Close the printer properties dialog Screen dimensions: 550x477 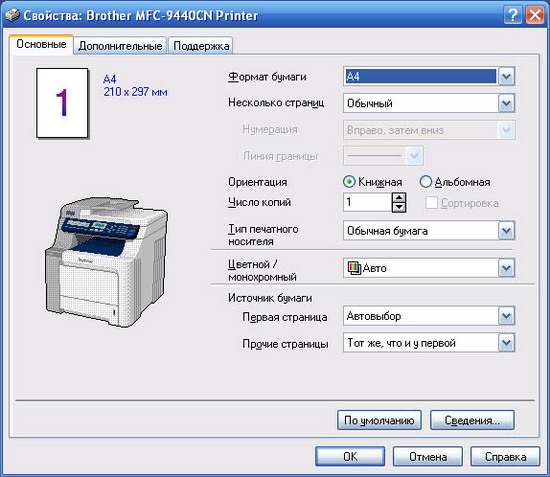(535, 15)
